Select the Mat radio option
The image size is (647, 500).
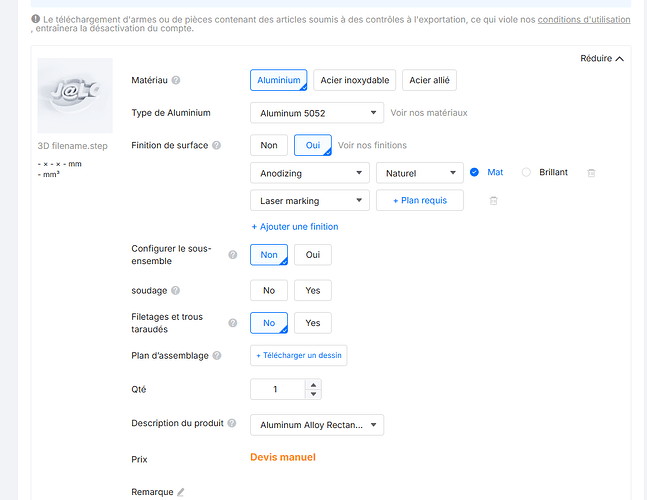pyautogui.click(x=475, y=172)
